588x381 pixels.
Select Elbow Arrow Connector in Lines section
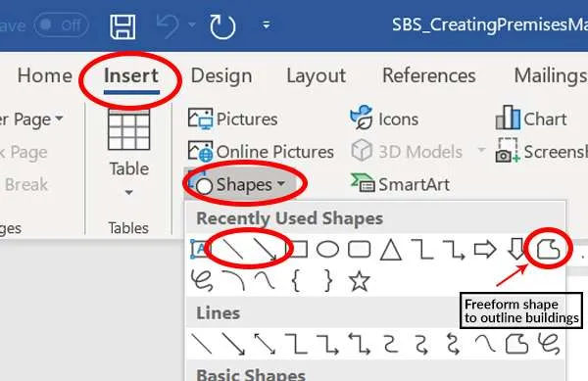coord(327,344)
